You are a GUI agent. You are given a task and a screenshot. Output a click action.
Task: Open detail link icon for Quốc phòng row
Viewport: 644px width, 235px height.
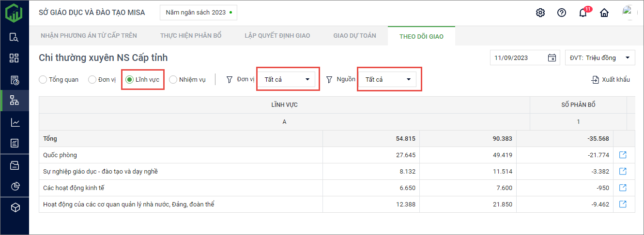tap(623, 155)
